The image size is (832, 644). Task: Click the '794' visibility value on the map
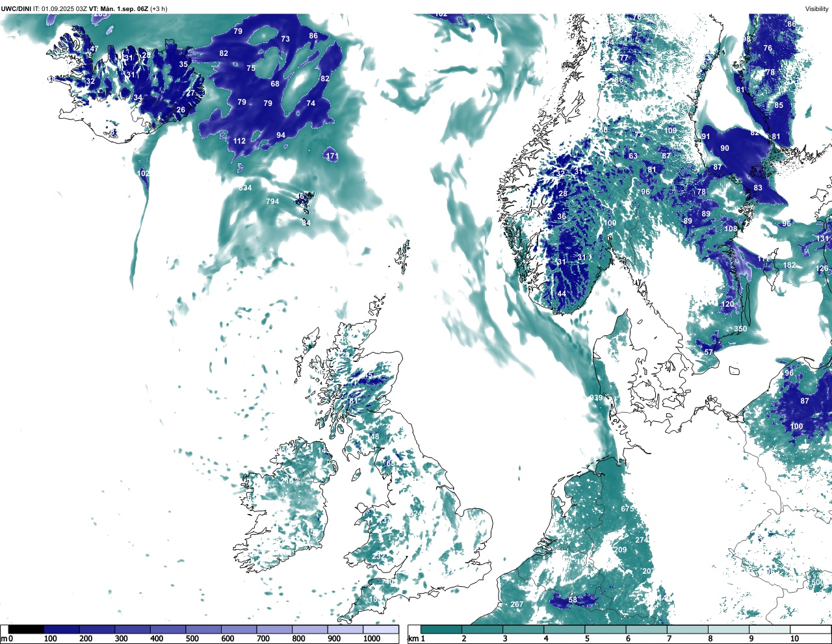pos(272,201)
